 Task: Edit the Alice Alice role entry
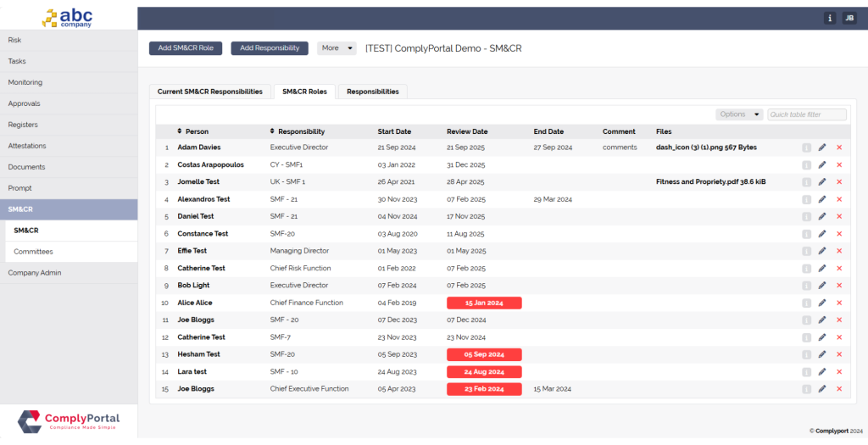tap(821, 303)
